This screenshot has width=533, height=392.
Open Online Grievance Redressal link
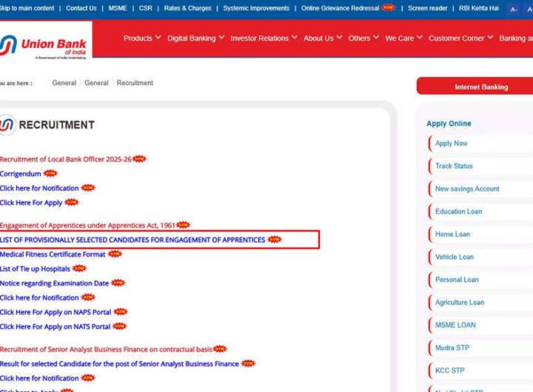pos(340,8)
